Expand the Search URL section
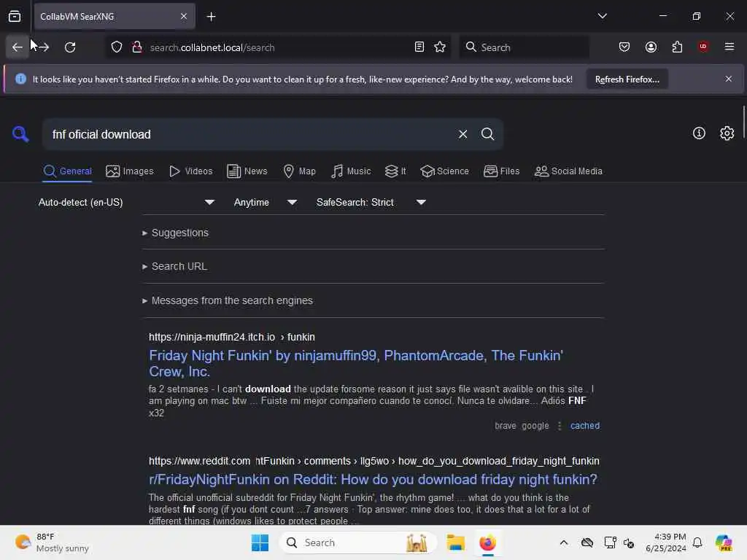The width and height of the screenshot is (747, 560). coord(175,267)
